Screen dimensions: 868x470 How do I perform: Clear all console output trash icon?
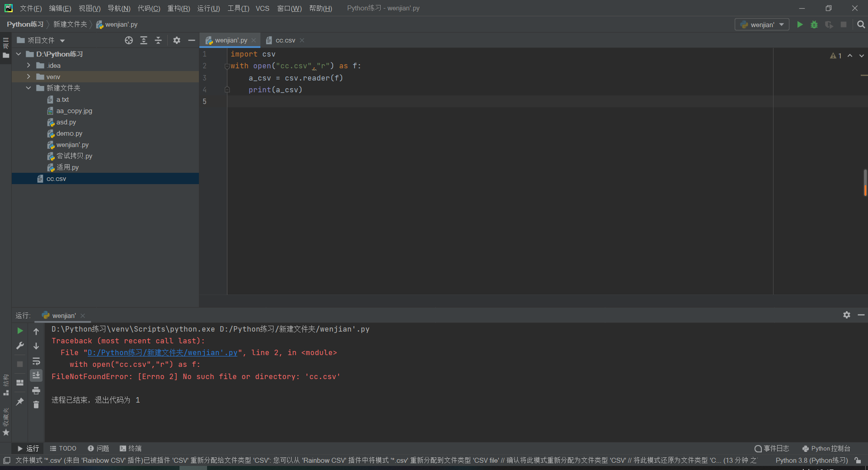click(36, 405)
